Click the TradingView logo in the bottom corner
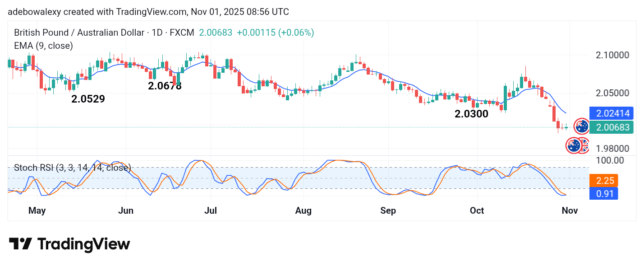This screenshot has height=267, width=644. pos(70,244)
